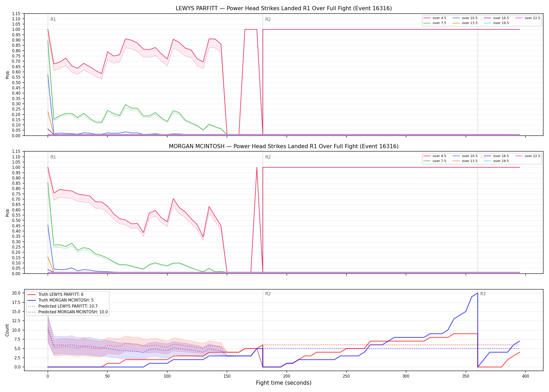Image resolution: width=549 pixels, height=392 pixels.
Task: Click 'over 10.5' legend entry in Morgan McIntosh chart
Action: coord(465,156)
